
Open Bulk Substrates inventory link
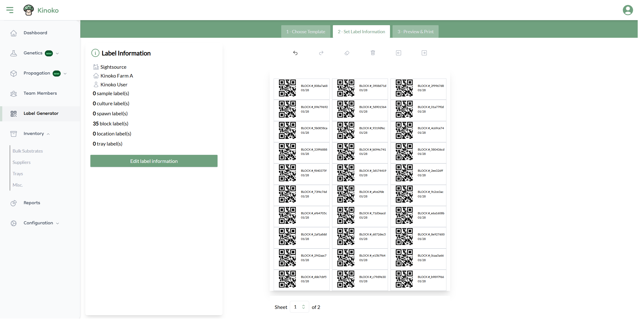pyautogui.click(x=28, y=151)
